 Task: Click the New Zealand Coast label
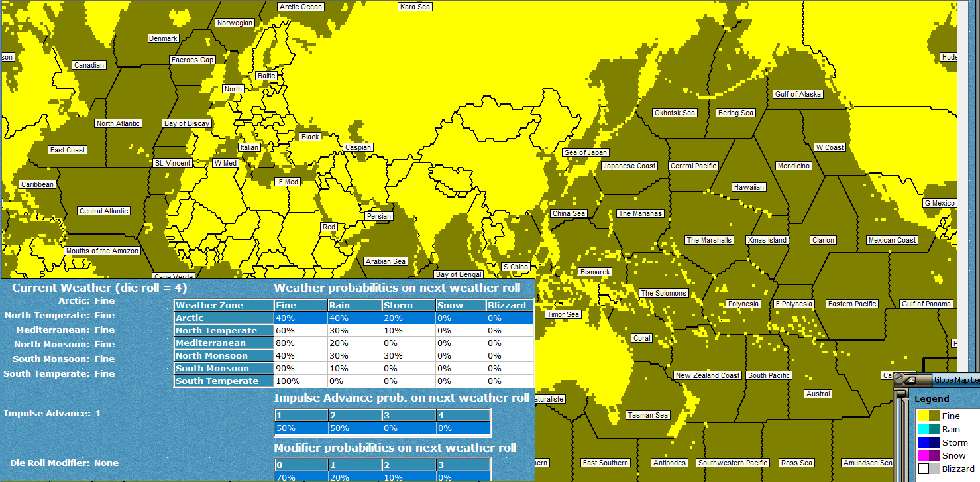point(708,375)
